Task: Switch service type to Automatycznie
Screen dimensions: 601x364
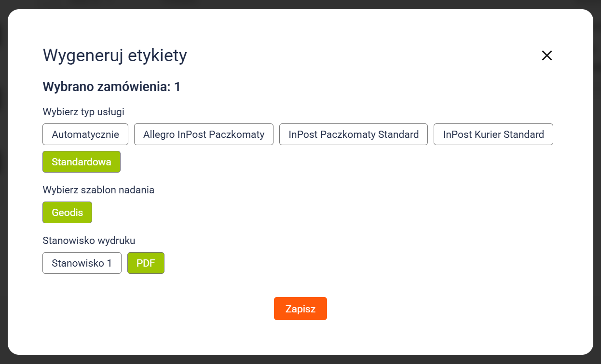Action: pyautogui.click(x=85, y=135)
